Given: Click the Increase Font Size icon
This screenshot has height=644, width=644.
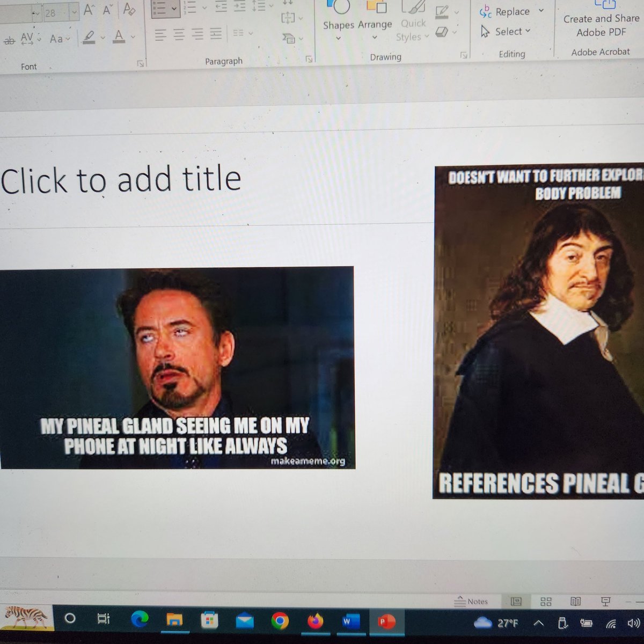Looking at the screenshot, I should 90,10.
